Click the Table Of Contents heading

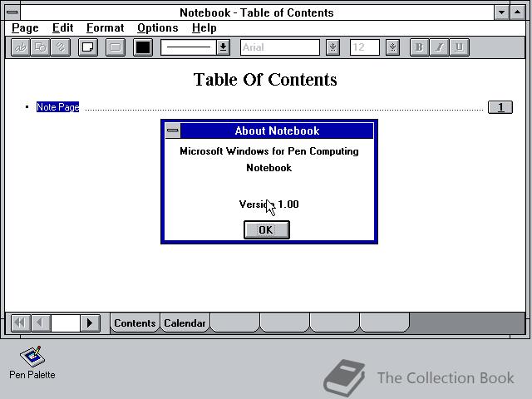point(265,80)
